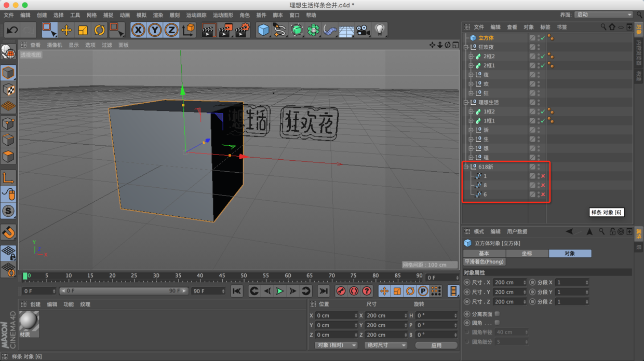Toggle Y axis lock

(155, 30)
